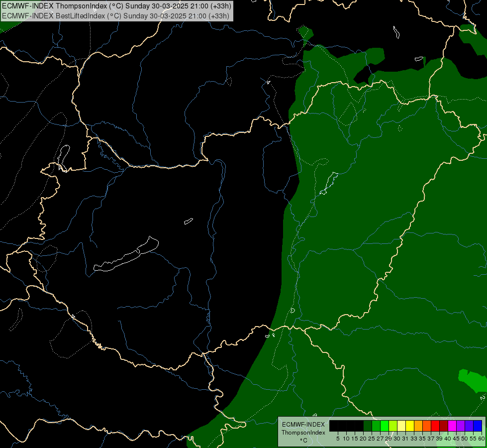Click the legend tick label '31'
The image size is (487, 448).
pos(405,439)
